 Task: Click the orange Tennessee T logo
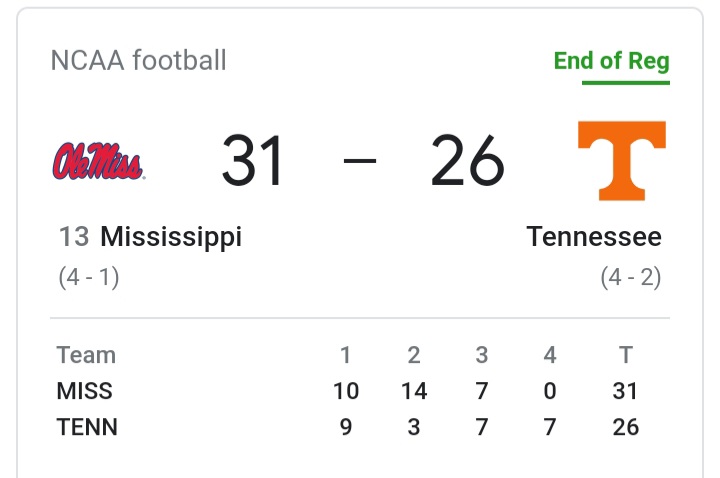[x=621, y=160]
